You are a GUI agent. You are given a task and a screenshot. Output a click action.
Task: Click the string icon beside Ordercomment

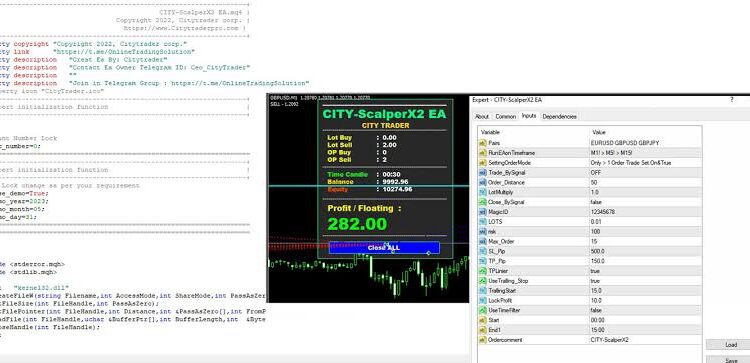pos(483,340)
